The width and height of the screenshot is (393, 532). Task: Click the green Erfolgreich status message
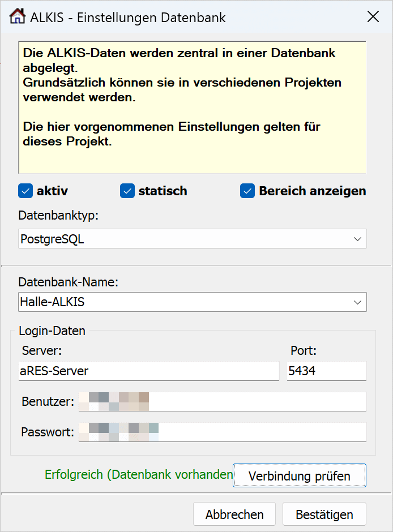(x=138, y=475)
